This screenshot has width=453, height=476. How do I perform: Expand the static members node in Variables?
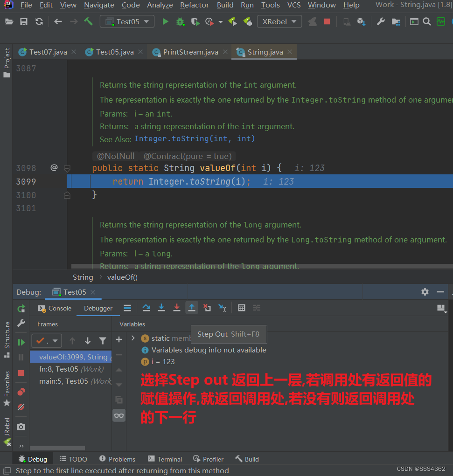(133, 338)
